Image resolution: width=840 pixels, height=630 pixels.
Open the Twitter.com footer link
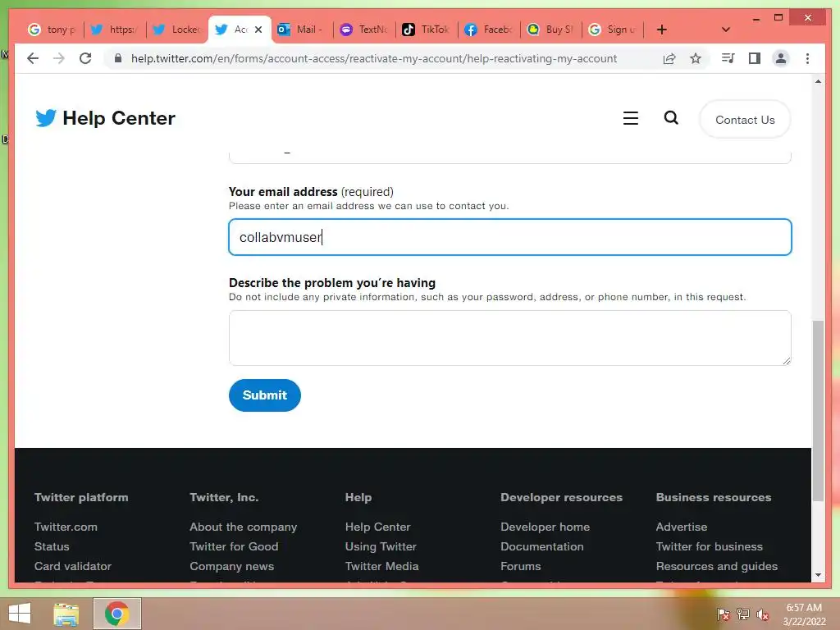pos(66,527)
